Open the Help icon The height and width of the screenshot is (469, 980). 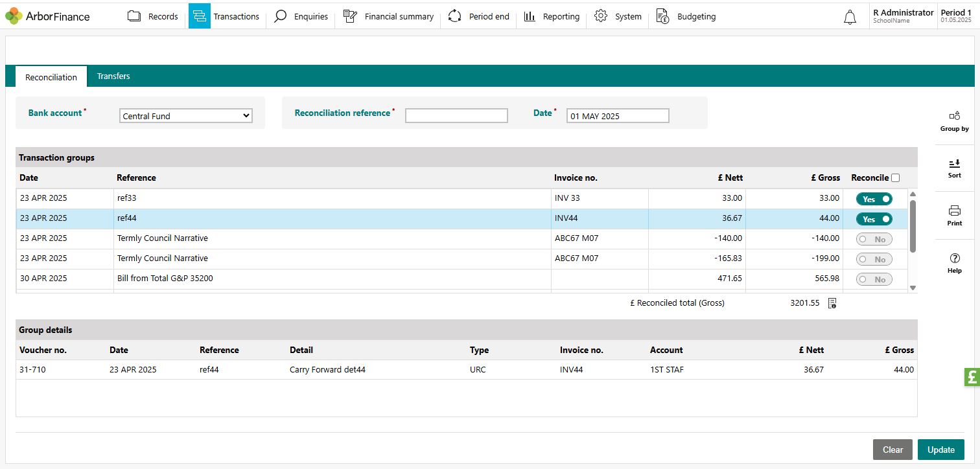(x=954, y=262)
